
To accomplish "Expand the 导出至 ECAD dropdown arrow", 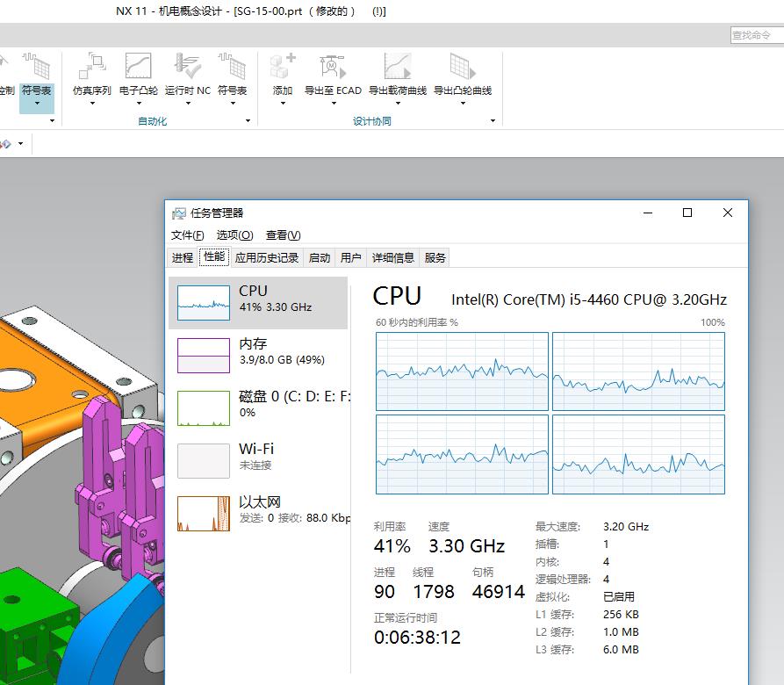I will point(334,104).
